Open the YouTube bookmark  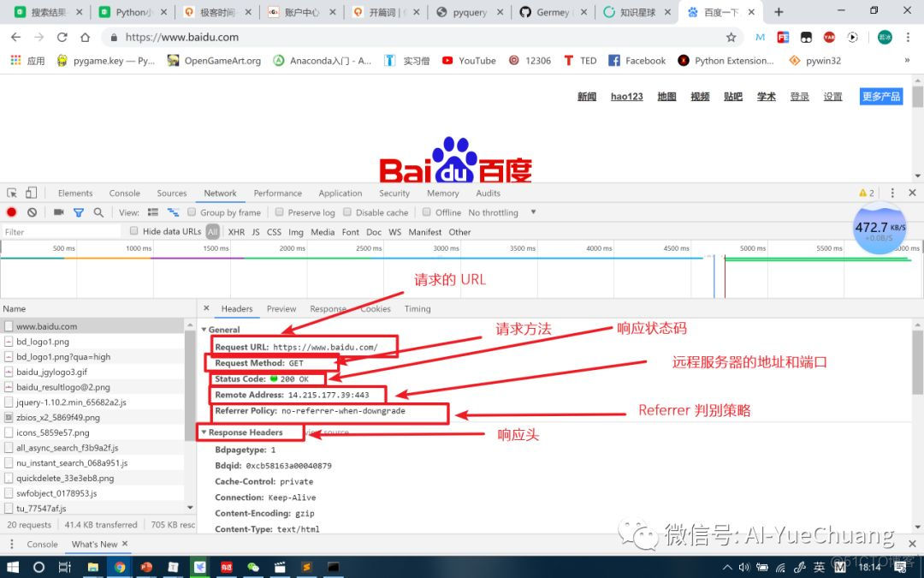469,60
